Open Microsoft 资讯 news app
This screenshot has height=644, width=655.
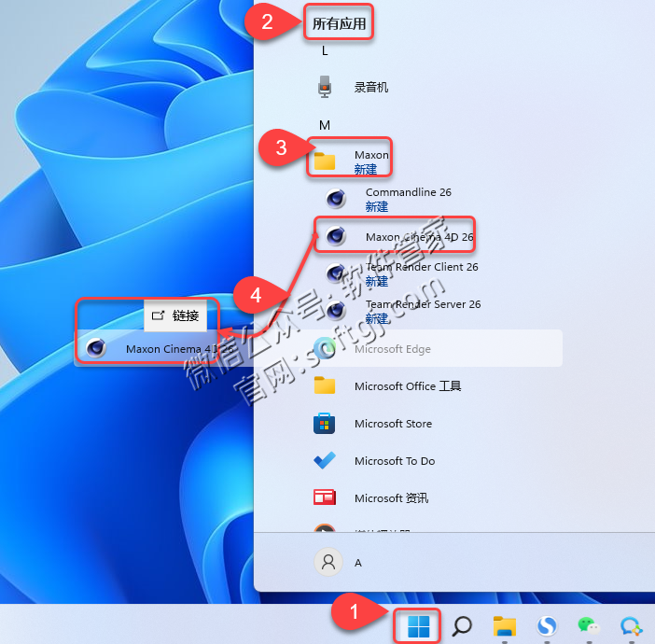[x=391, y=498]
